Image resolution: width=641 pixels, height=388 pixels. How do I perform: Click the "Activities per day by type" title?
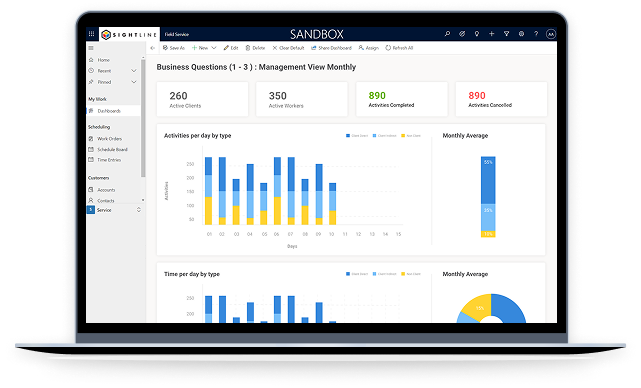[197, 135]
